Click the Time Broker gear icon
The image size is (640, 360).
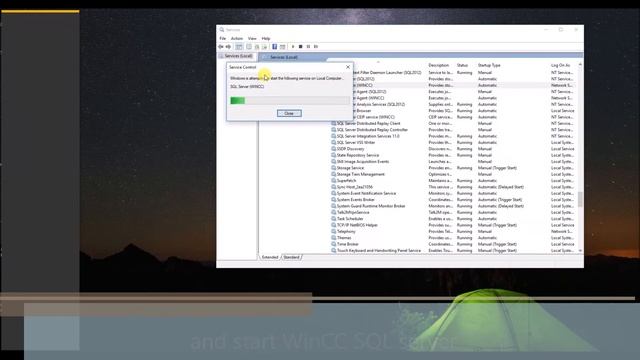click(x=333, y=244)
